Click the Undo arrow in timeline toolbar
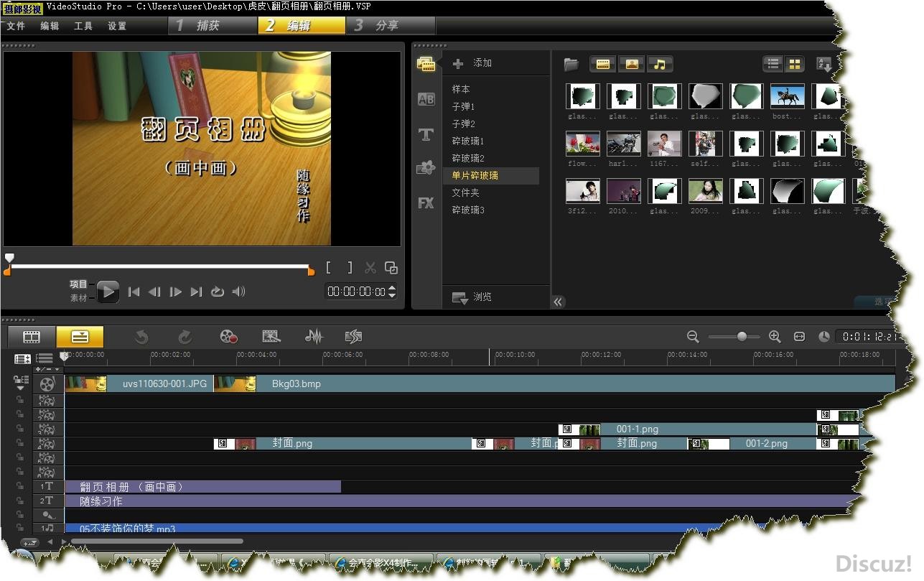The width and height of the screenshot is (924, 581). point(141,336)
